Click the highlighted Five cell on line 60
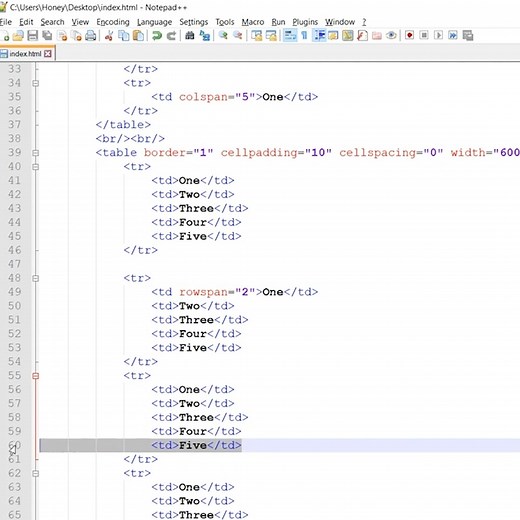 point(196,445)
